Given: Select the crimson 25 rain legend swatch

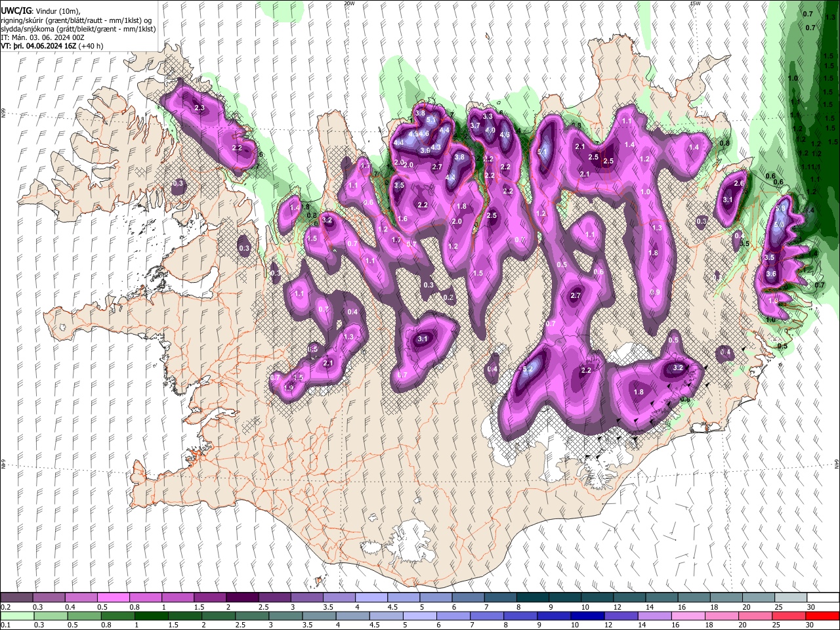Looking at the screenshot, I should [x=789, y=616].
